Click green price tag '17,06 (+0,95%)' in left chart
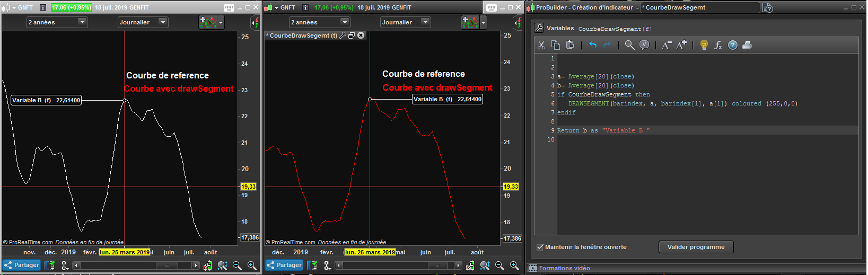This screenshot has width=868, height=275. [71, 7]
